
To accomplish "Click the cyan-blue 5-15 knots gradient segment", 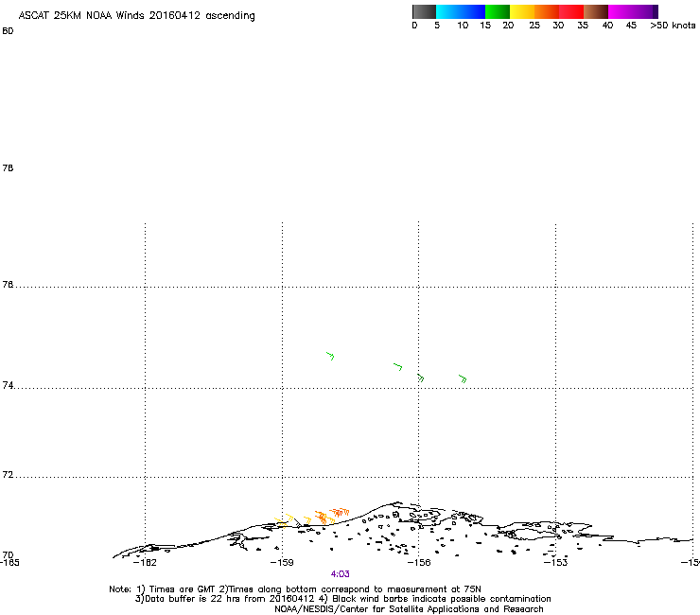I will 461,11.
